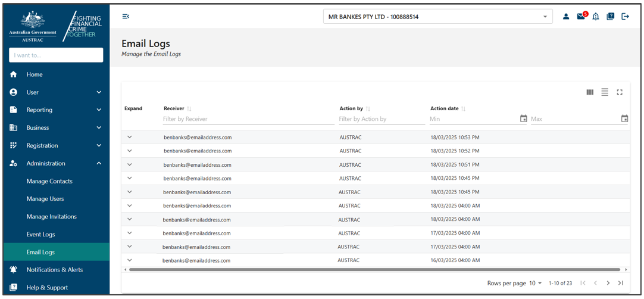Image resolution: width=644 pixels, height=299 pixels.
Task: Toggle full screen table icon
Action: [620, 92]
